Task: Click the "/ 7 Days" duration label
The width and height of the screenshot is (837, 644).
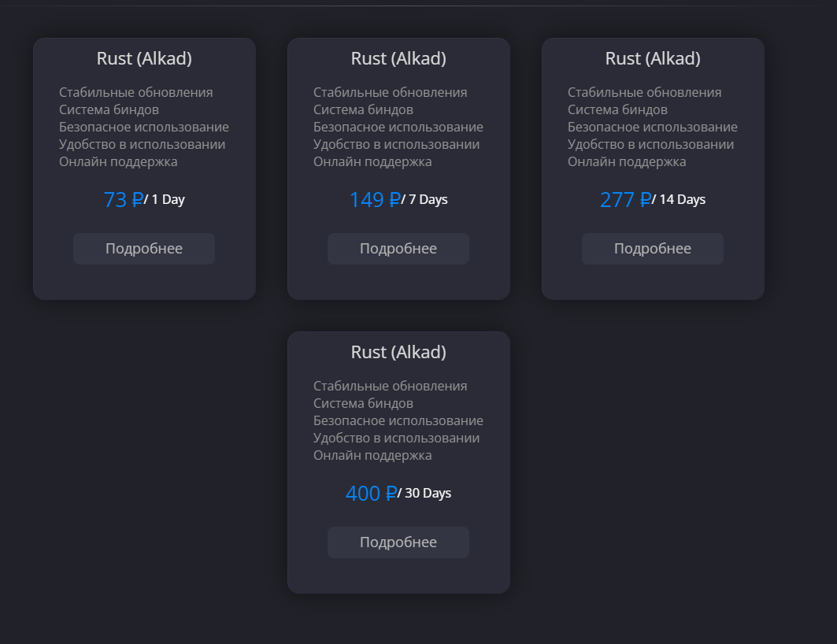Action: [425, 200]
